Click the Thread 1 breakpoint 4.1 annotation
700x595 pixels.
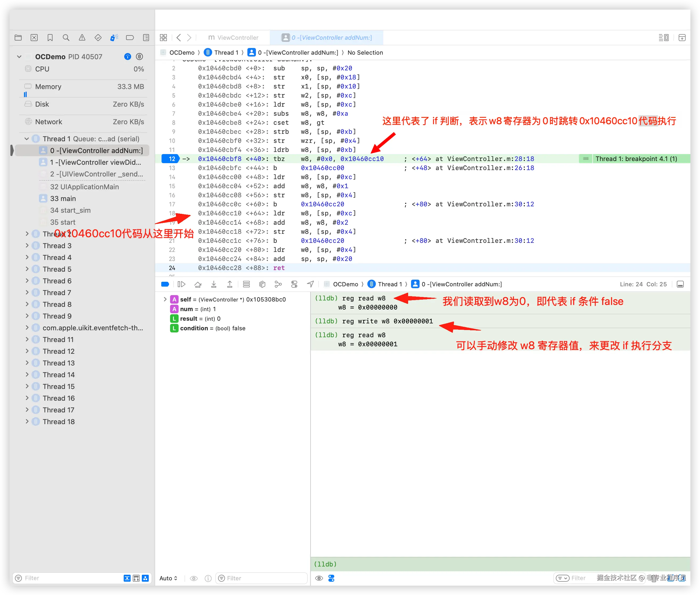pyautogui.click(x=635, y=159)
